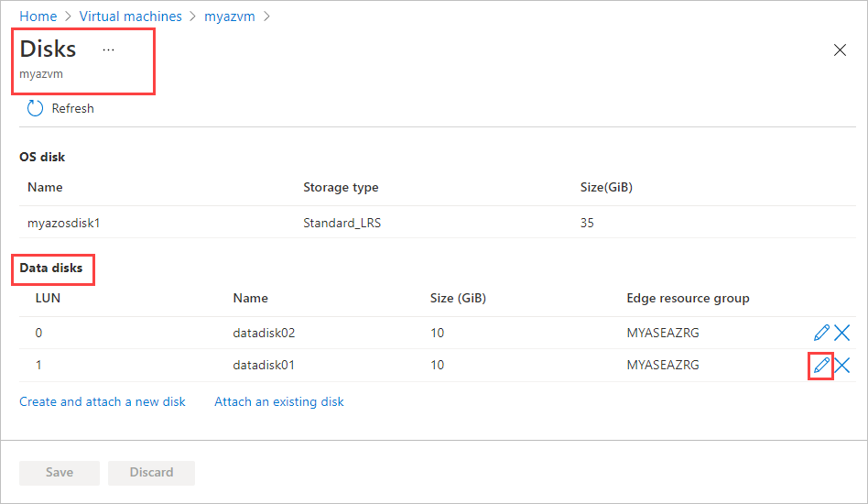
Task: Select the OS disk size value 35
Action: point(587,223)
